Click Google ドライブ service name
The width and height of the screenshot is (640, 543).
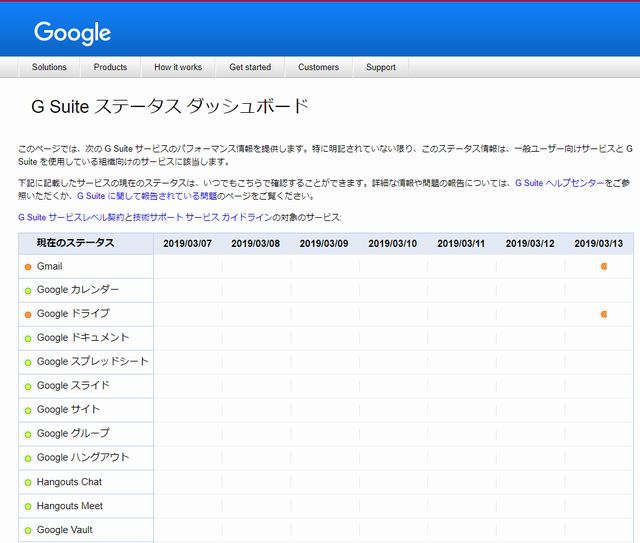73,314
